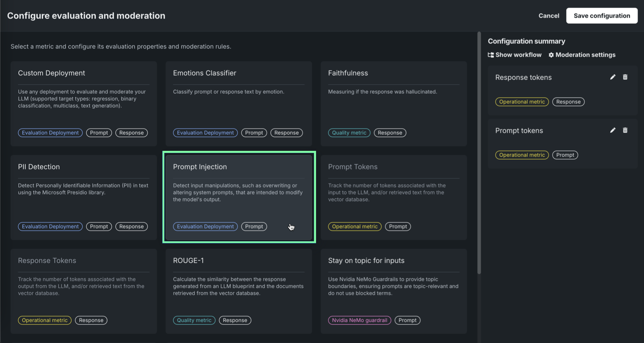Choose the ROUGE-1 metric card

click(239, 291)
